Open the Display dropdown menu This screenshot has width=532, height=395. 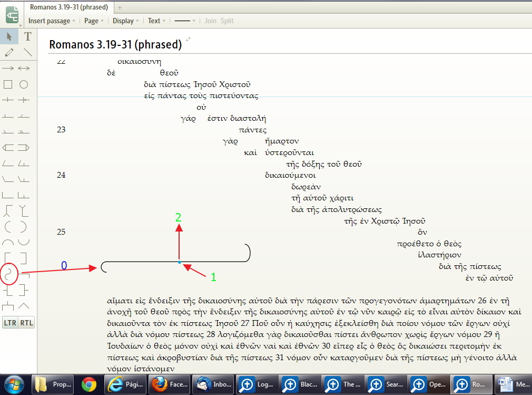point(126,21)
